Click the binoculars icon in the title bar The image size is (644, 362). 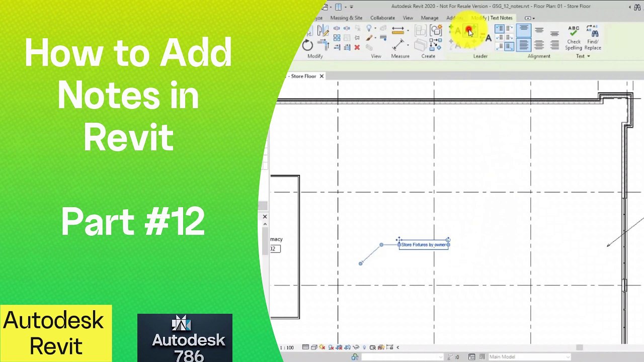point(637,7)
